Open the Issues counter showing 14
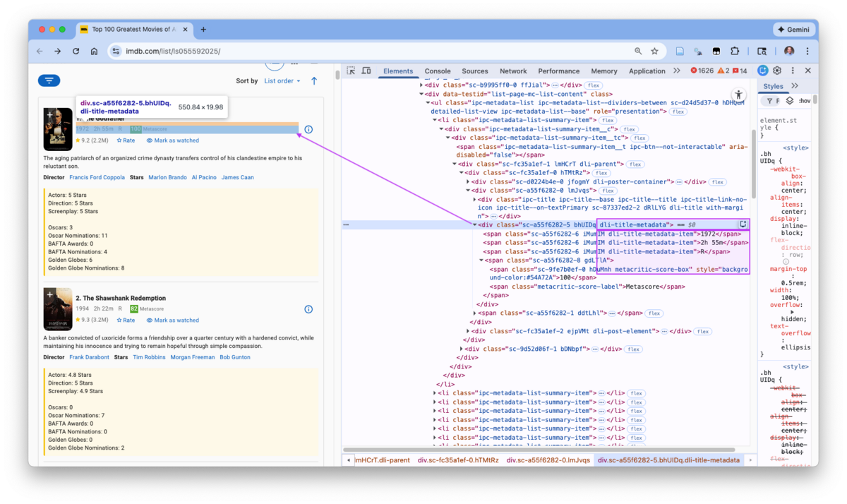The height and width of the screenshot is (504, 847). click(x=739, y=71)
